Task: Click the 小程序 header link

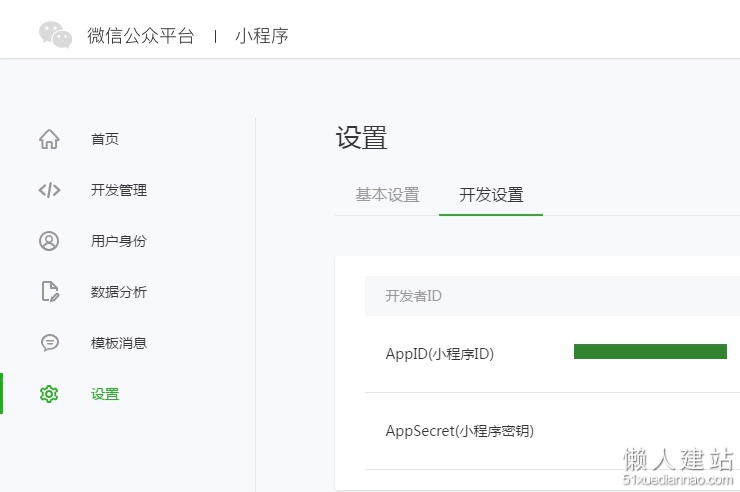Action: pos(262,36)
